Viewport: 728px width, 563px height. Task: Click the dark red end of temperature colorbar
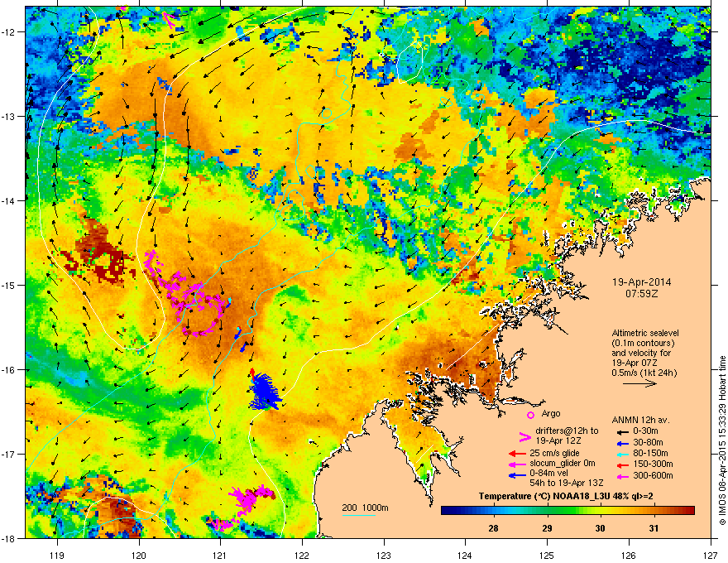click(687, 511)
